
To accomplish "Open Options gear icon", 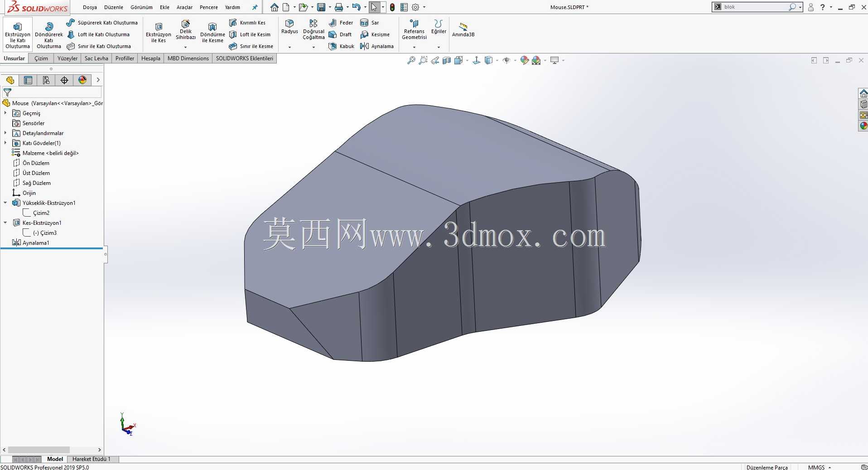I will pos(415,7).
